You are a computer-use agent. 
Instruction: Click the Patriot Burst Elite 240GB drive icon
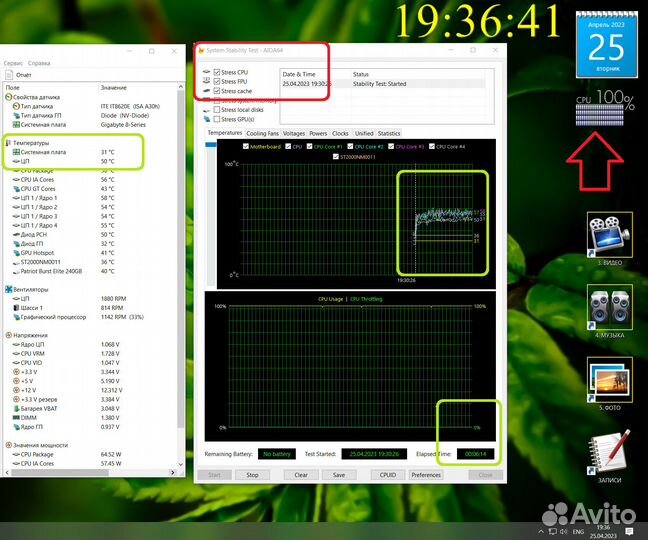coord(17,271)
